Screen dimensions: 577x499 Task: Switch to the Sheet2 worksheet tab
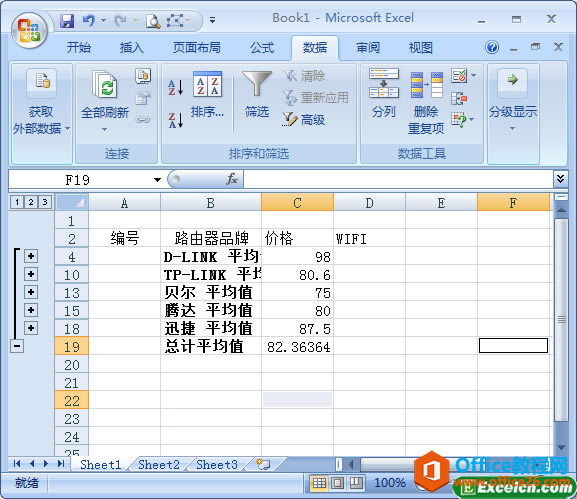(159, 465)
